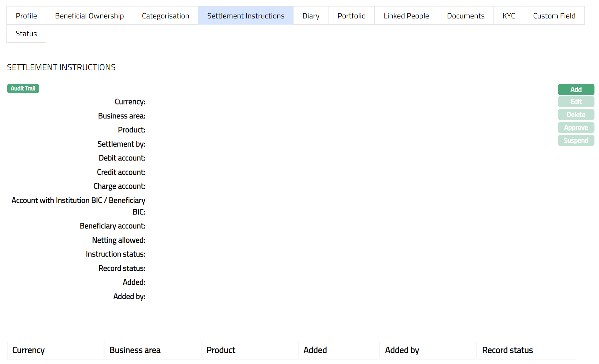Select the Settlement Instructions tab
The height and width of the screenshot is (364, 599).
(246, 16)
